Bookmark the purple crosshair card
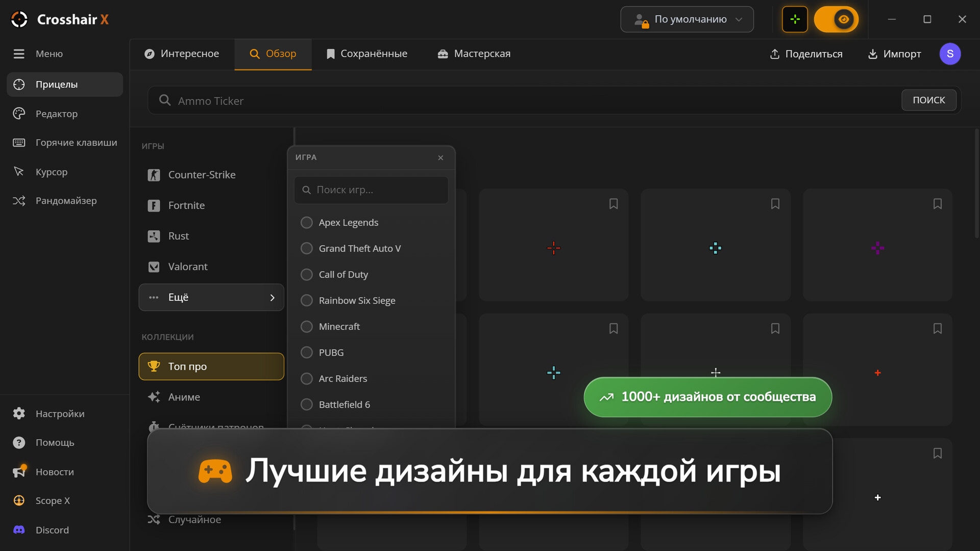Screen dimensions: 980x551 coord(938,204)
